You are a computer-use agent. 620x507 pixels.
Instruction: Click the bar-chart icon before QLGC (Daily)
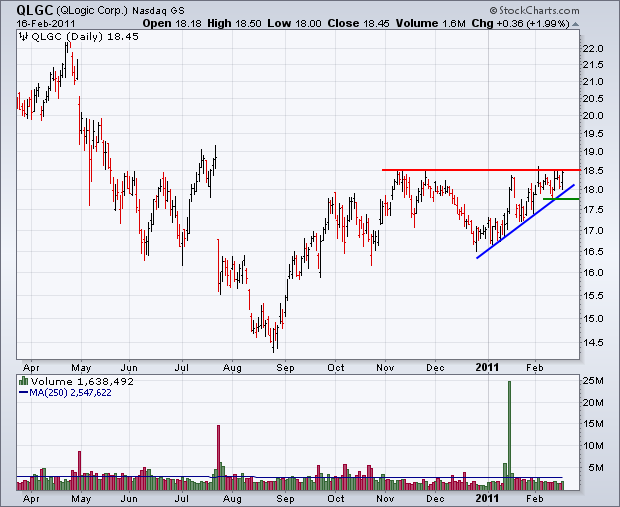click(23, 37)
